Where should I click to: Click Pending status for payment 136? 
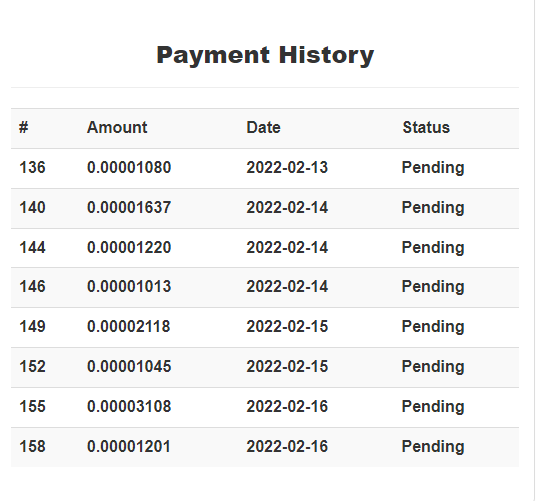pos(433,168)
